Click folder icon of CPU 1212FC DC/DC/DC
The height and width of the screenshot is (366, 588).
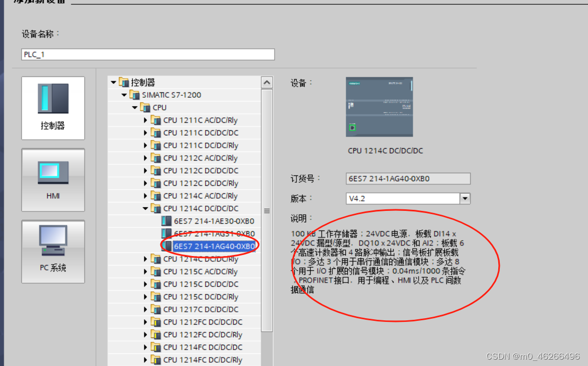[156, 322]
